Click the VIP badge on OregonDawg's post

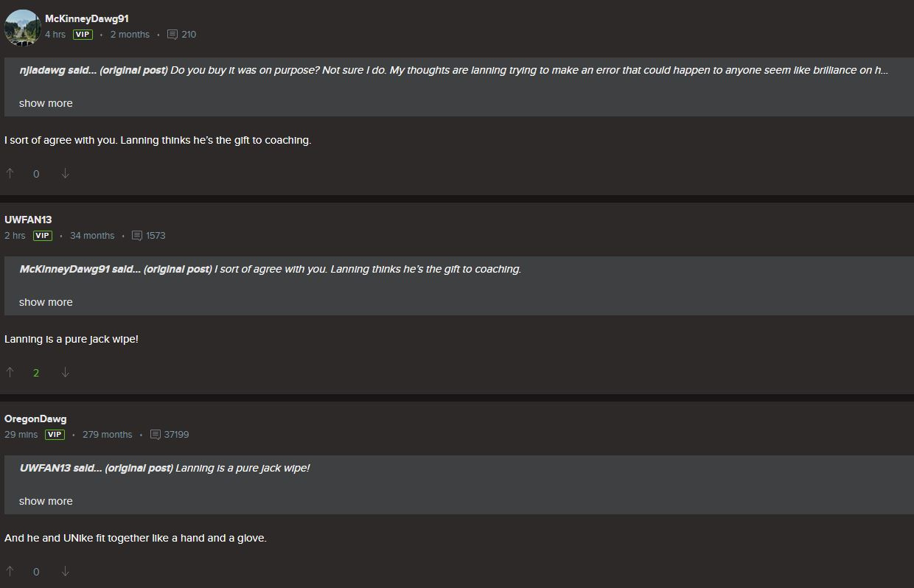tap(55, 435)
